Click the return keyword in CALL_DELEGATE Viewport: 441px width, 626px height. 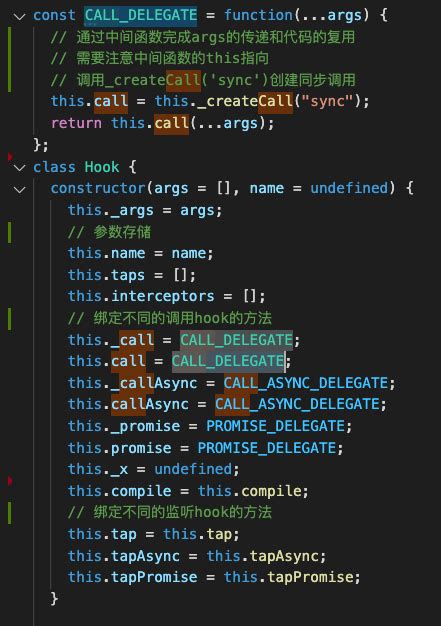click(76, 123)
